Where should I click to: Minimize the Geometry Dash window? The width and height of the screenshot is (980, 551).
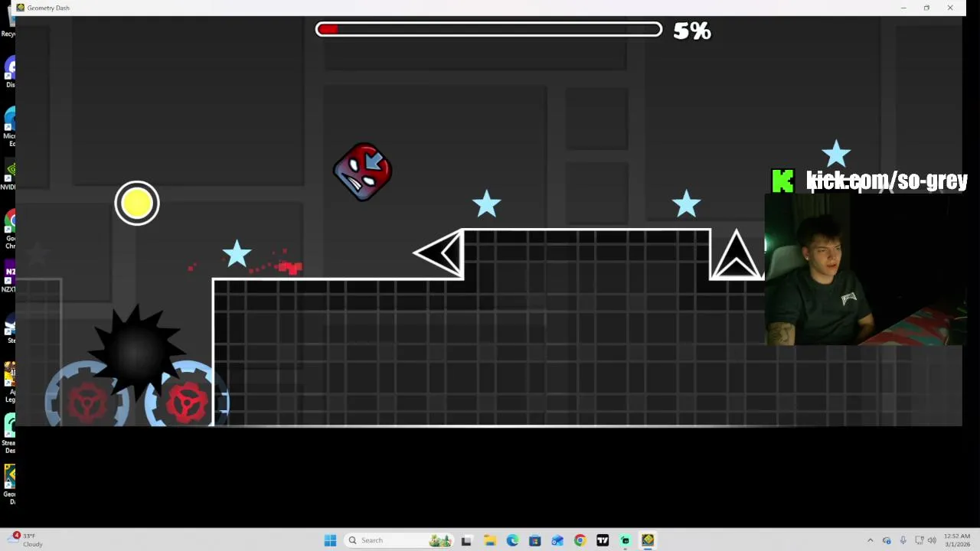pos(903,8)
